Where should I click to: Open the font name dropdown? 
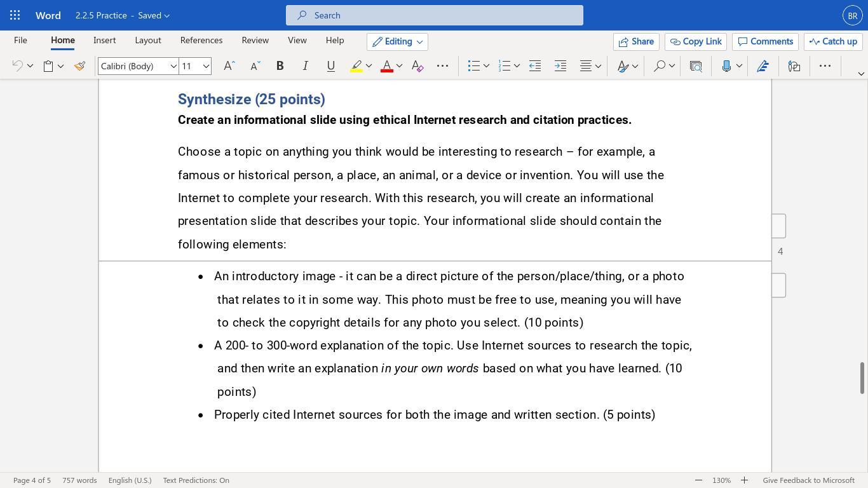coord(173,66)
